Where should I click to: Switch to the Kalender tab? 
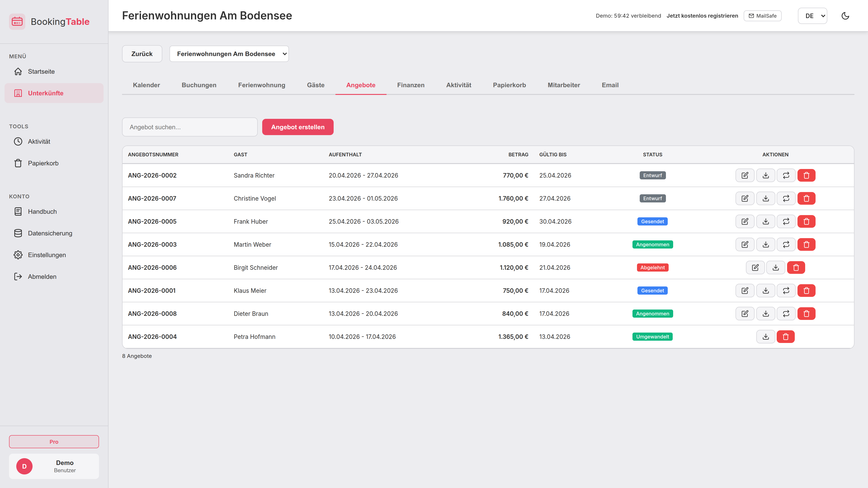click(x=146, y=85)
